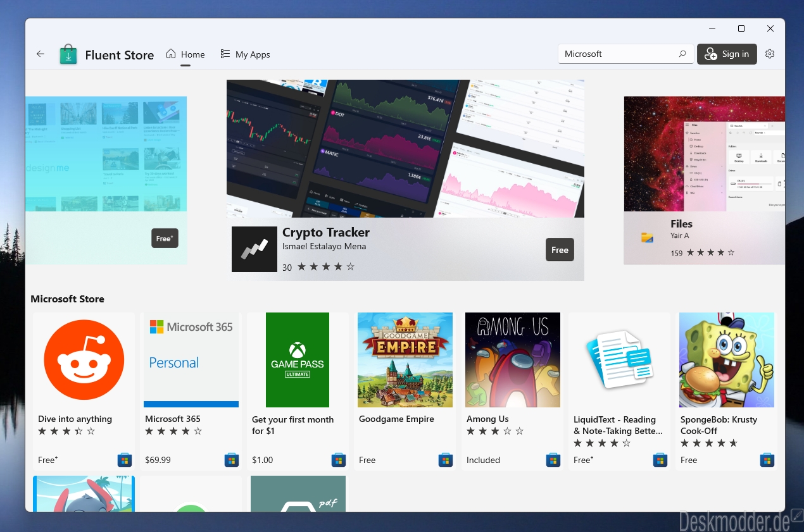This screenshot has height=532, width=804.
Task: Go back with the back arrow
Action: click(41, 54)
